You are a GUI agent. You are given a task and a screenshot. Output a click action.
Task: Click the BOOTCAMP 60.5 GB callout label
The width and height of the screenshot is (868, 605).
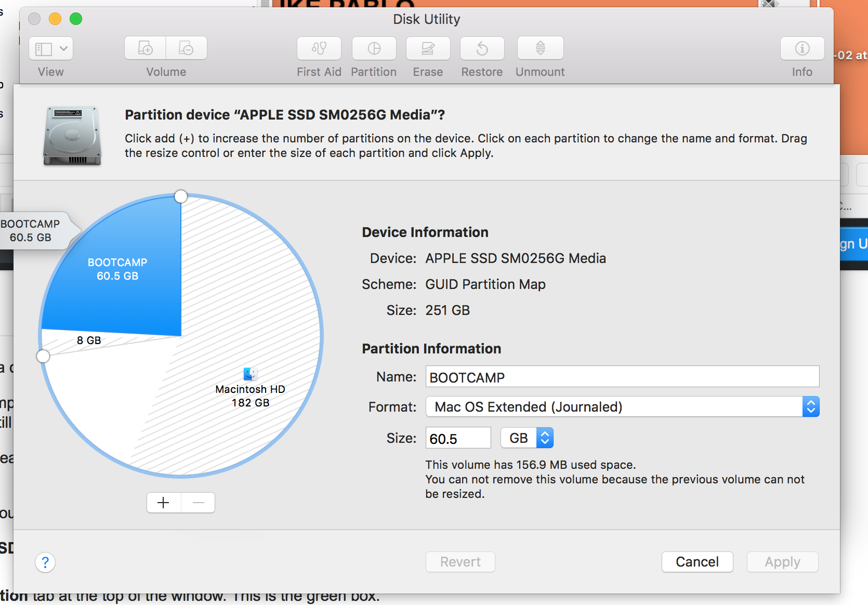(x=36, y=231)
